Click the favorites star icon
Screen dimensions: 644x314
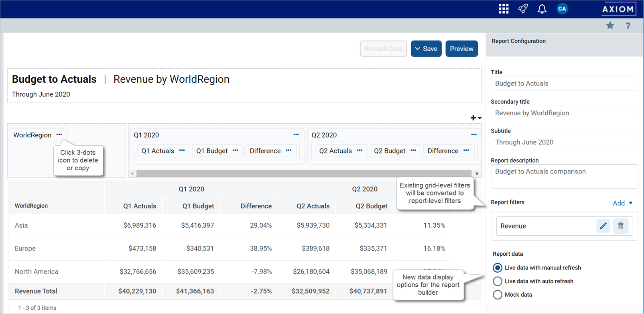click(x=610, y=26)
